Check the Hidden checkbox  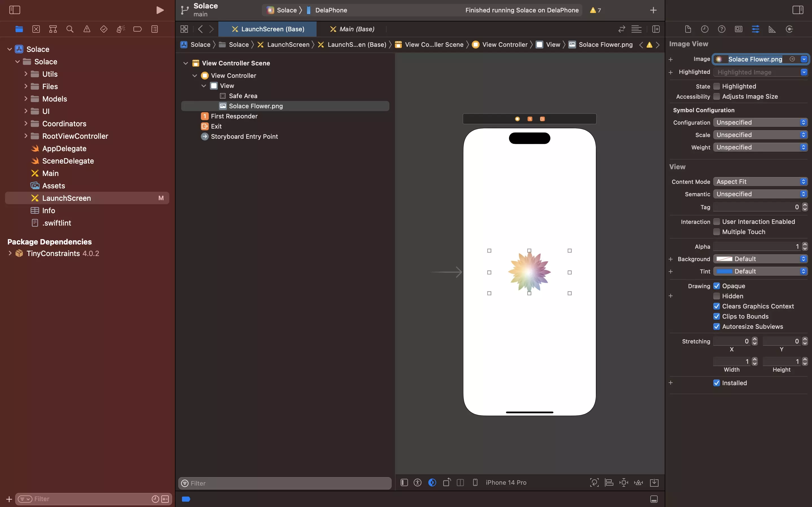pyautogui.click(x=716, y=296)
